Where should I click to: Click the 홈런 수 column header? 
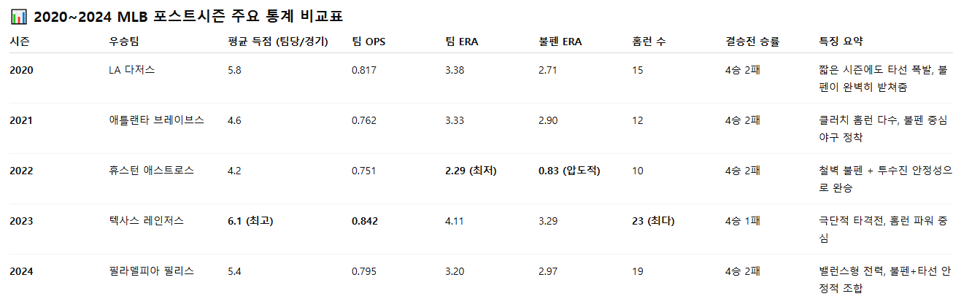[x=649, y=42]
